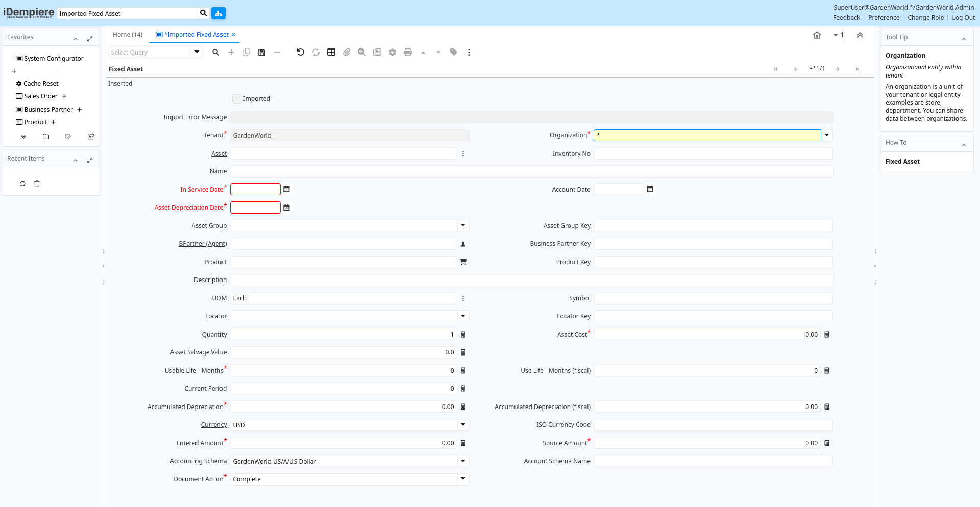Open calendar picker for In Service Date
980x507 pixels.
tap(287, 189)
